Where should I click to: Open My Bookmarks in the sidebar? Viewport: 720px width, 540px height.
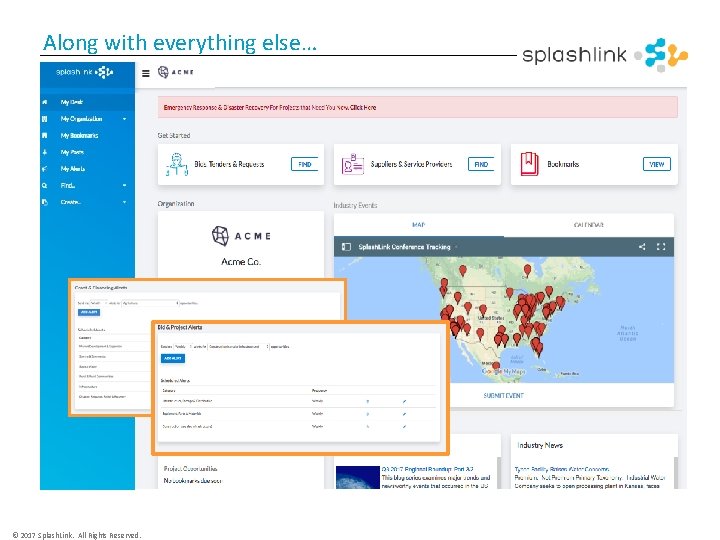(x=87, y=135)
